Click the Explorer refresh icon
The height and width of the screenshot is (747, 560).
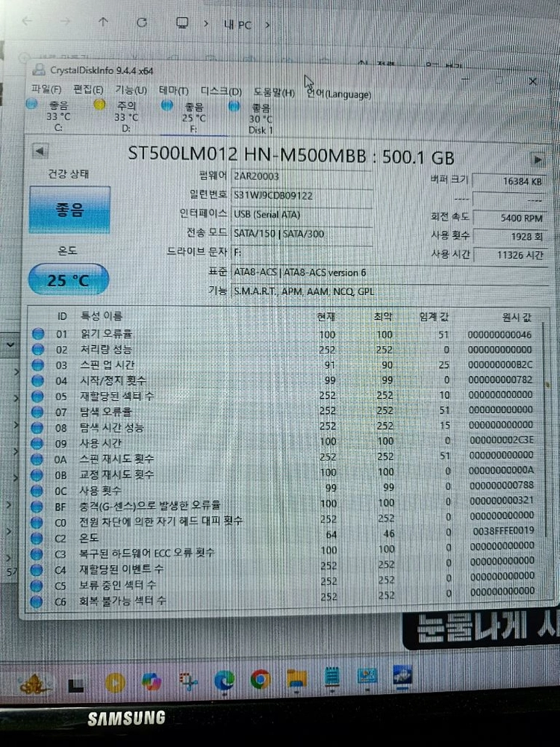coord(142,22)
